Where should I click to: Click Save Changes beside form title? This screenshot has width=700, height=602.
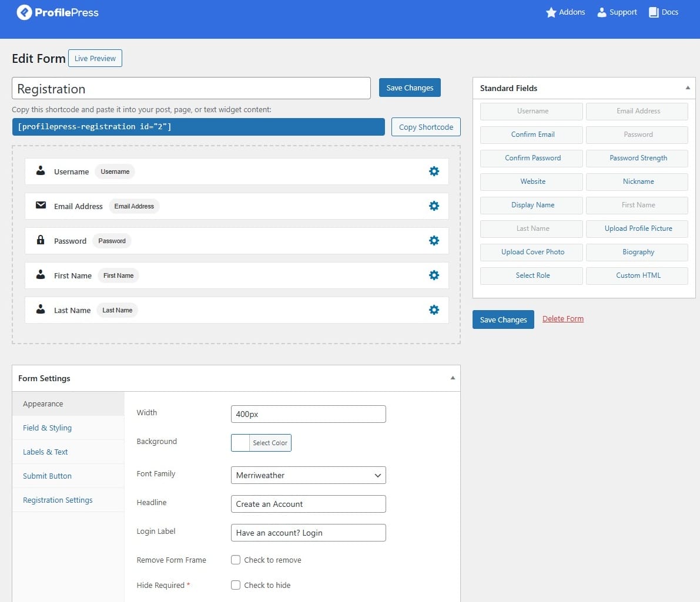click(410, 88)
